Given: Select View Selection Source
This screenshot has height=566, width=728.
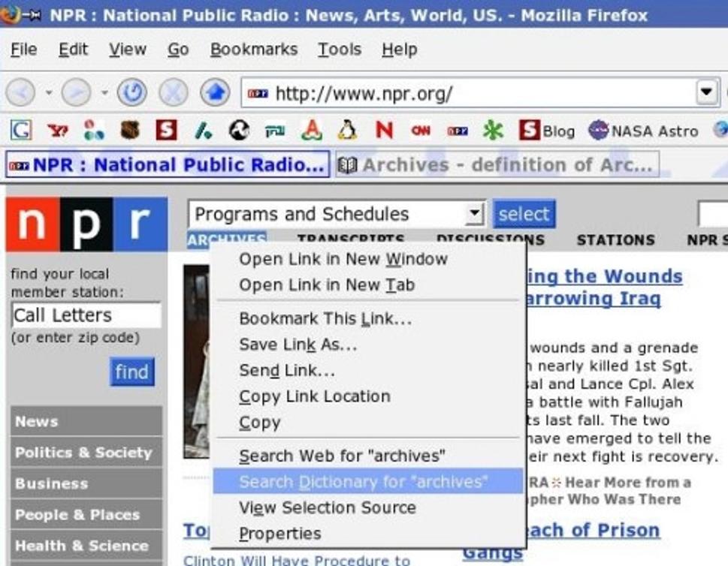Looking at the screenshot, I should pyautogui.click(x=369, y=508).
